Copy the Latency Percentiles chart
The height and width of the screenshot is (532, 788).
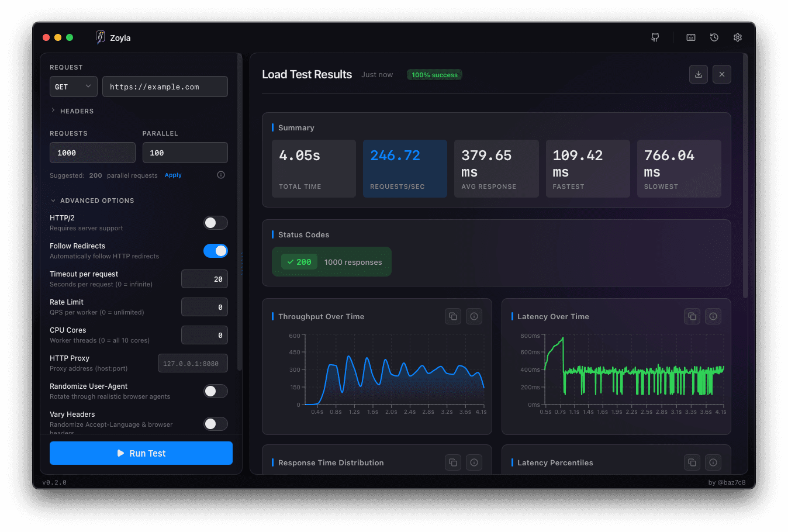[692, 462]
